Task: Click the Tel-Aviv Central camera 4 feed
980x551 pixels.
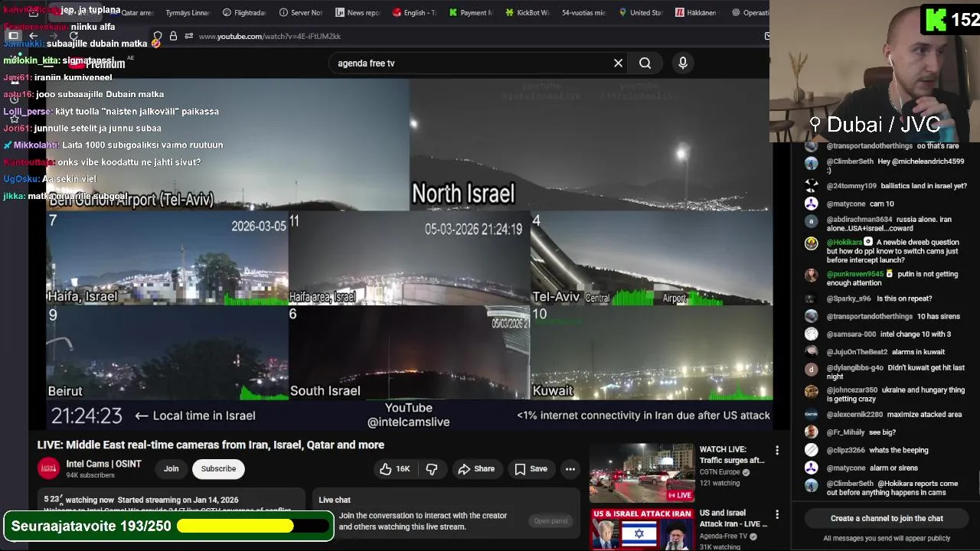Action: (652, 259)
